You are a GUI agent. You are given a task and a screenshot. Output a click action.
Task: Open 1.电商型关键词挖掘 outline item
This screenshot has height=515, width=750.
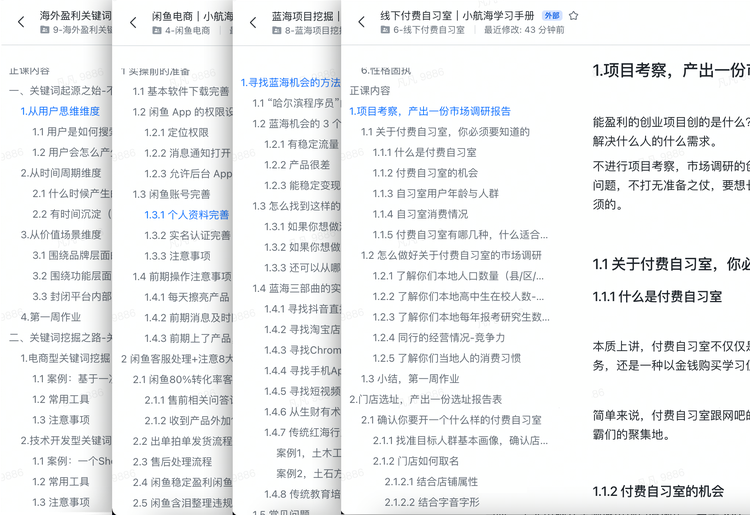point(65,358)
